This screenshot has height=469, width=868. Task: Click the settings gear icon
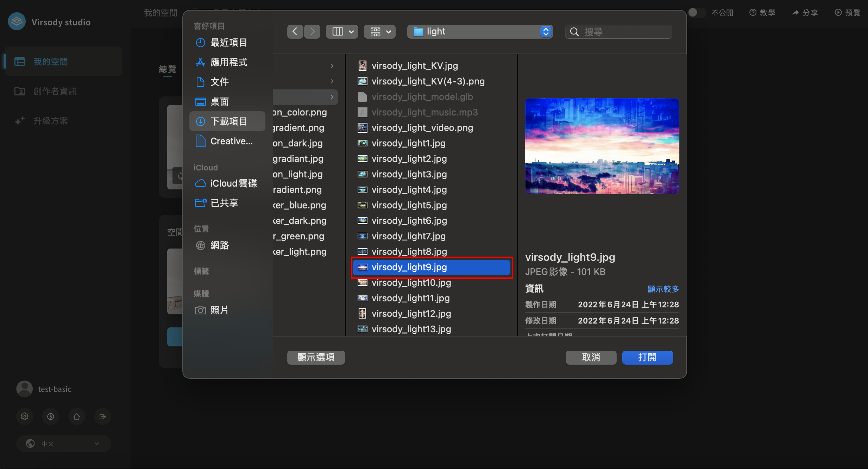click(x=25, y=416)
